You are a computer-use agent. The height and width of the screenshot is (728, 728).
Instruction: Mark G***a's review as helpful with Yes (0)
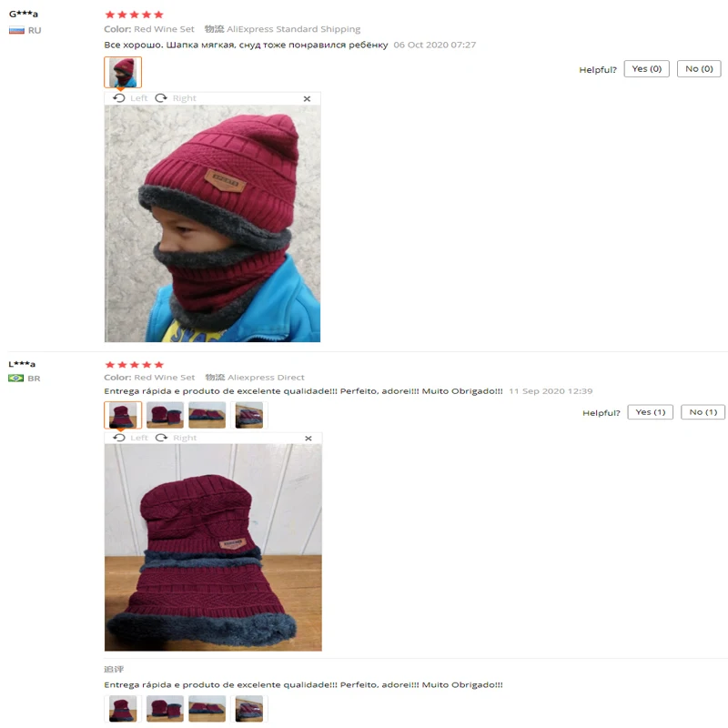[646, 69]
